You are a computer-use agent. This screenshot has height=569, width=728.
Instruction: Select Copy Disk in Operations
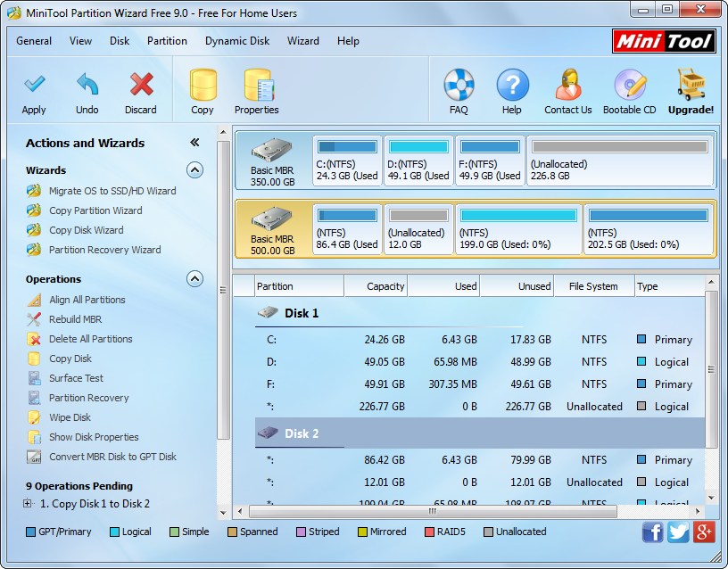70,359
